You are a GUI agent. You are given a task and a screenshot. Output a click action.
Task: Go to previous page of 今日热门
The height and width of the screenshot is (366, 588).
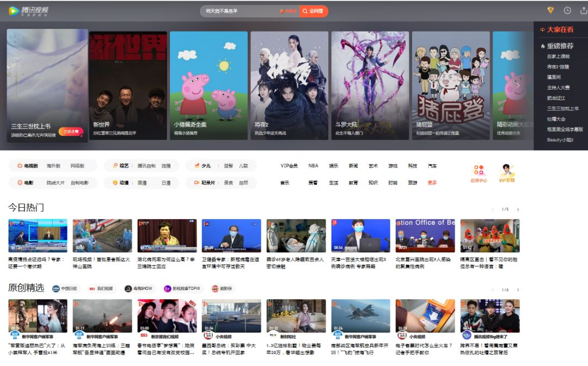[492, 210]
